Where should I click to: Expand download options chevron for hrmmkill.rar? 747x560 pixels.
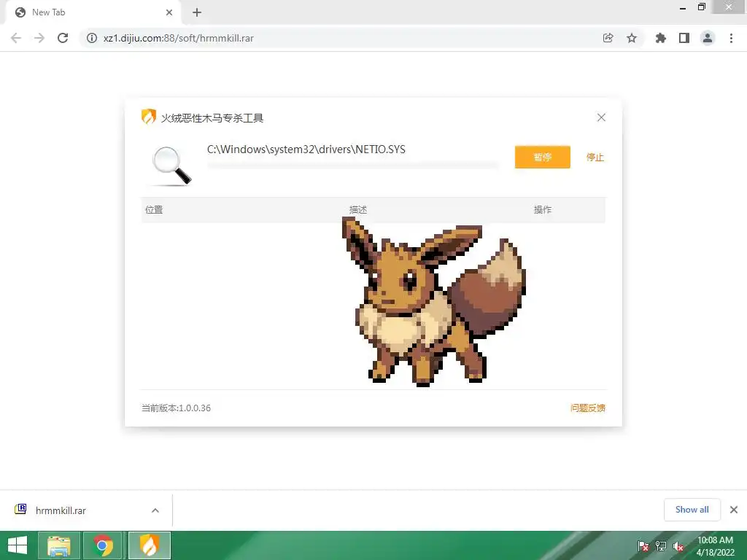(155, 510)
